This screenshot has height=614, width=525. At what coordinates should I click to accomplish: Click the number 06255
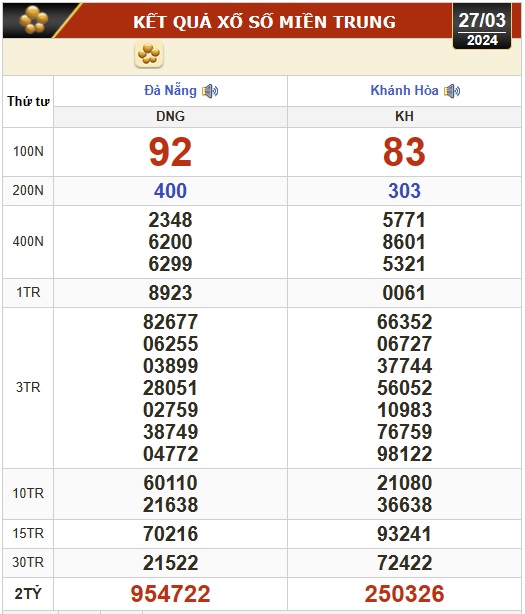(170, 344)
